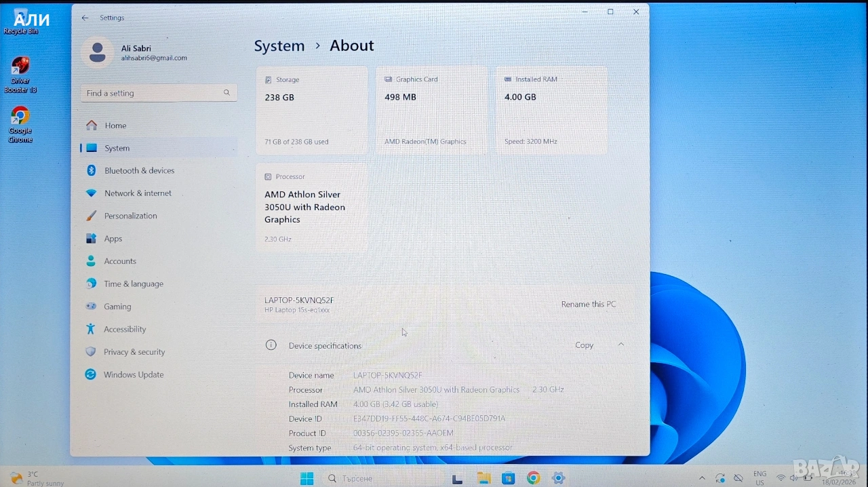Open Bluetooth & devices settings
This screenshot has height=487, width=868.
pyautogui.click(x=139, y=171)
